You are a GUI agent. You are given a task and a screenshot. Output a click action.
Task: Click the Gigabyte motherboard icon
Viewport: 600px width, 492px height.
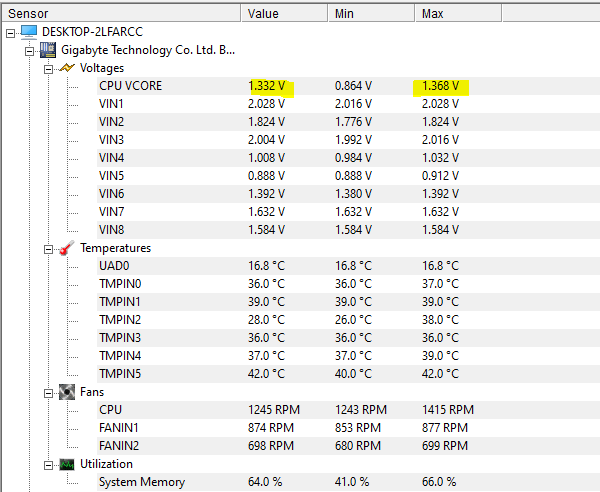pos(48,50)
